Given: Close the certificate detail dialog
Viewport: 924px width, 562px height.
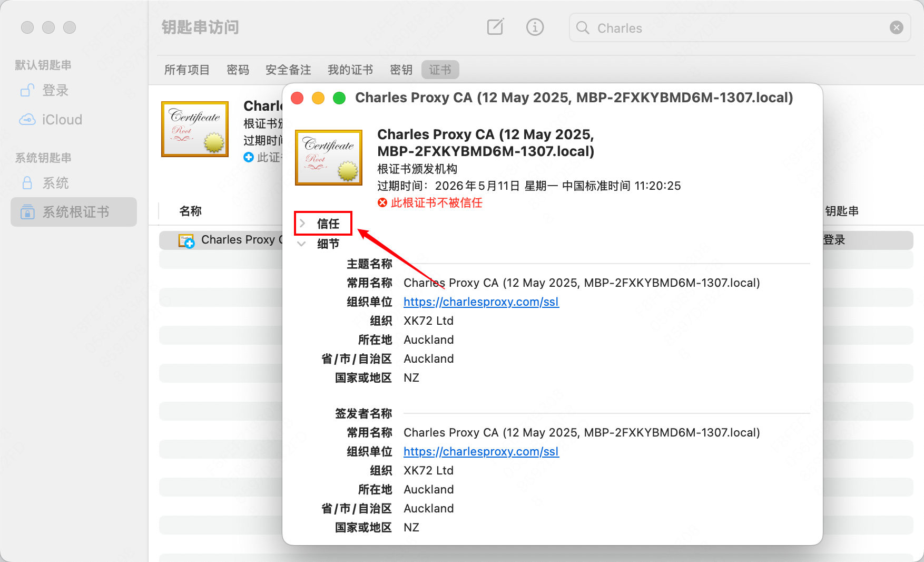Looking at the screenshot, I should point(297,98).
